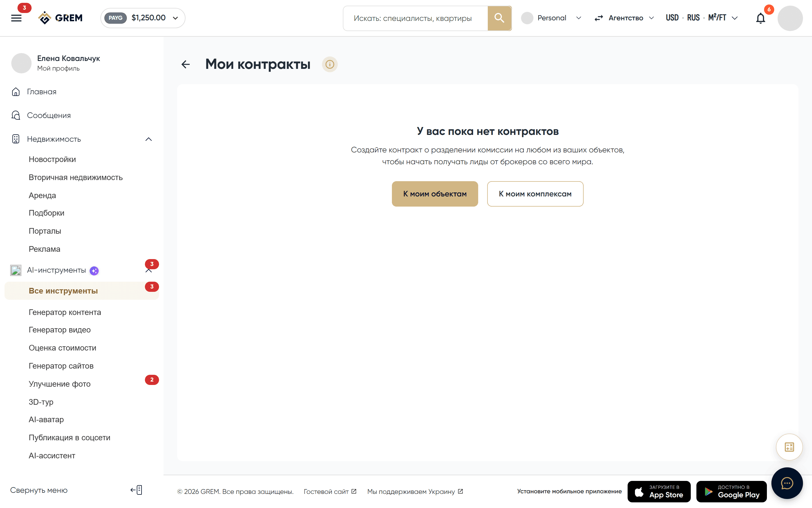The width and height of the screenshot is (812, 508).
Task: Click the Агентство switch arrows icon
Action: pos(599,18)
